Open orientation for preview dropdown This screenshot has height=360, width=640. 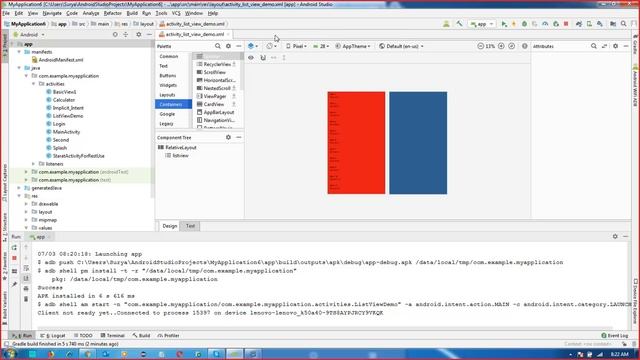271,46
